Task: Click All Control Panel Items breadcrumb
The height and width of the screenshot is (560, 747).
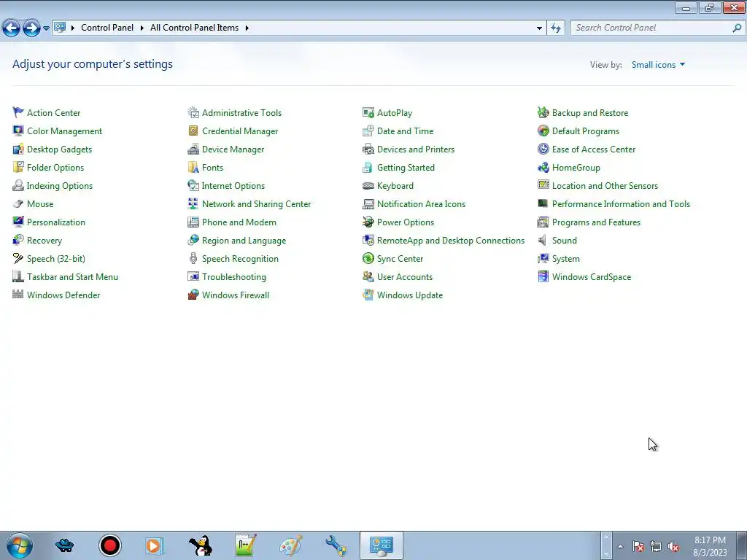Action: (194, 28)
